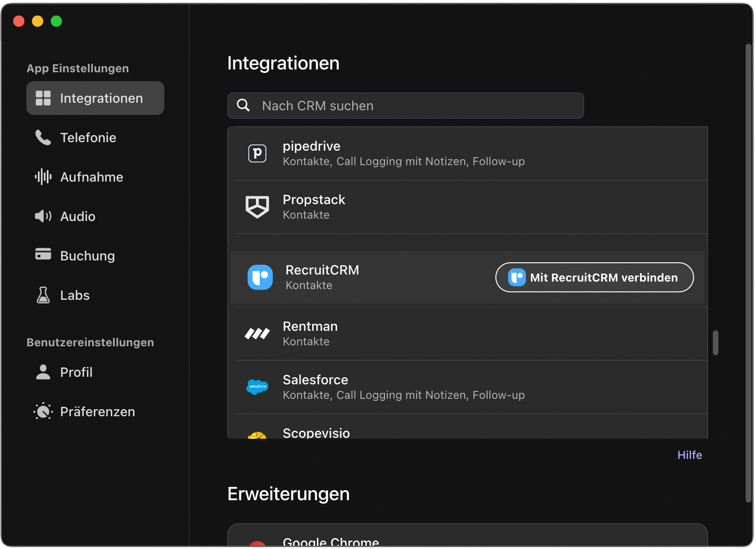Click the Salesforce cloud logo
The height and width of the screenshot is (549, 756).
coord(257,387)
